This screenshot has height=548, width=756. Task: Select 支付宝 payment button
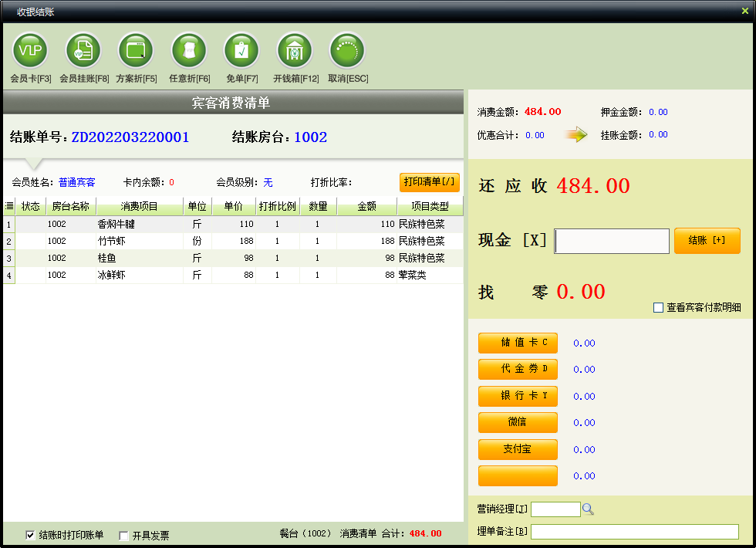[x=518, y=449]
